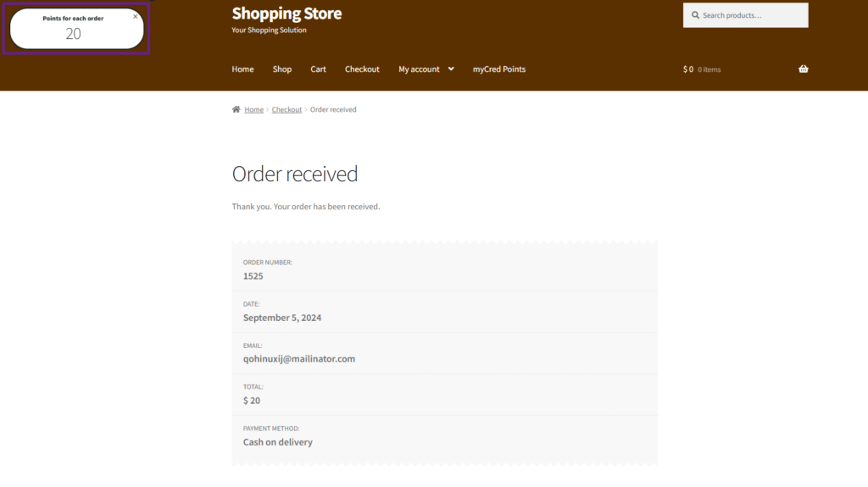868x487 pixels.
Task: Click the order email address
Action: coord(298,359)
